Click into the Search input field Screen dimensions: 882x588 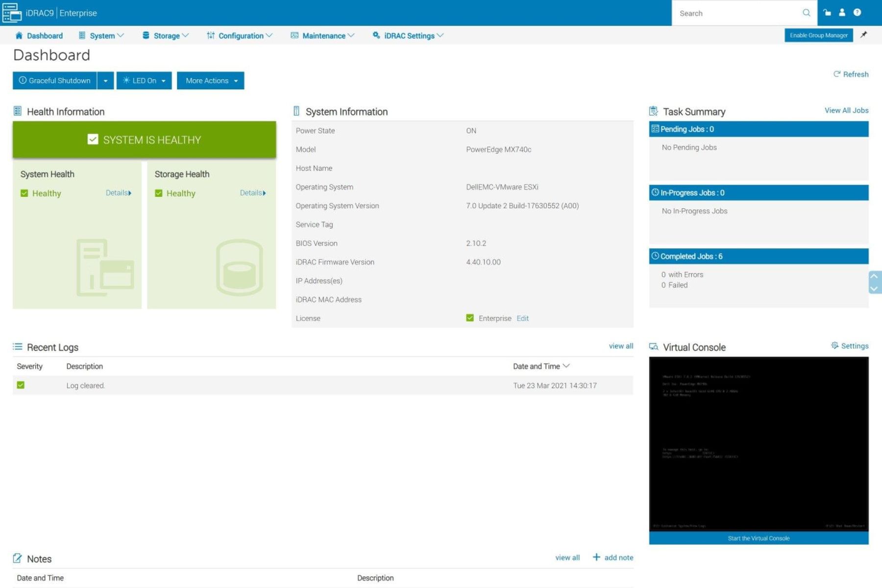click(x=737, y=13)
